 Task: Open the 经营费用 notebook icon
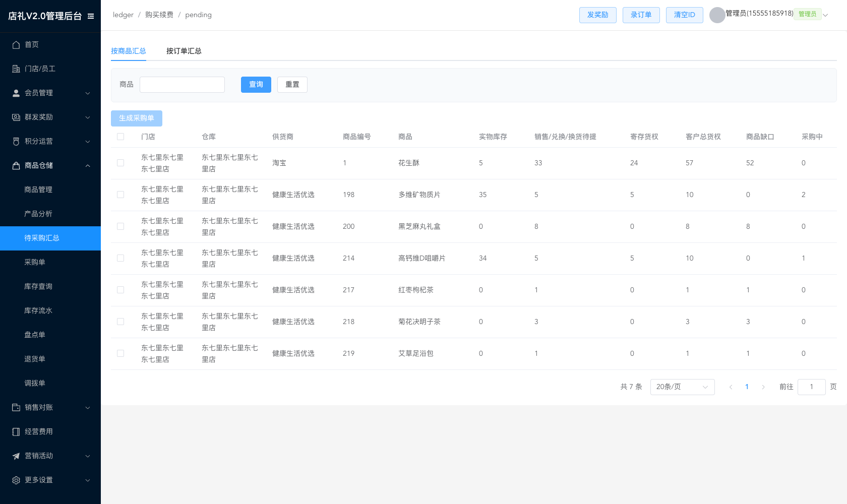(16, 432)
